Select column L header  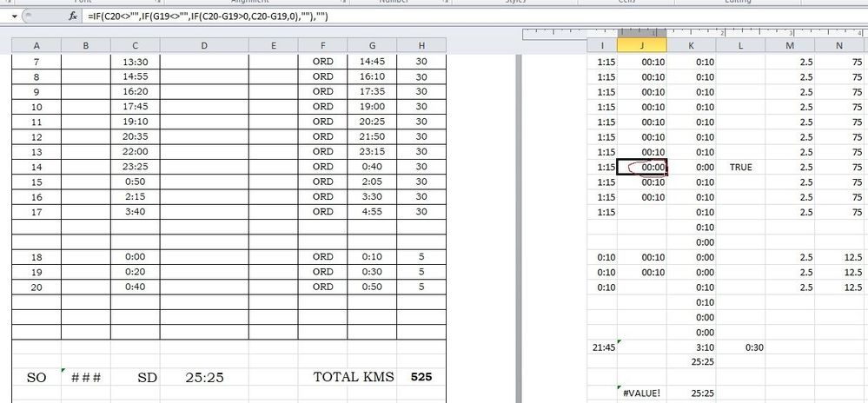[740, 46]
